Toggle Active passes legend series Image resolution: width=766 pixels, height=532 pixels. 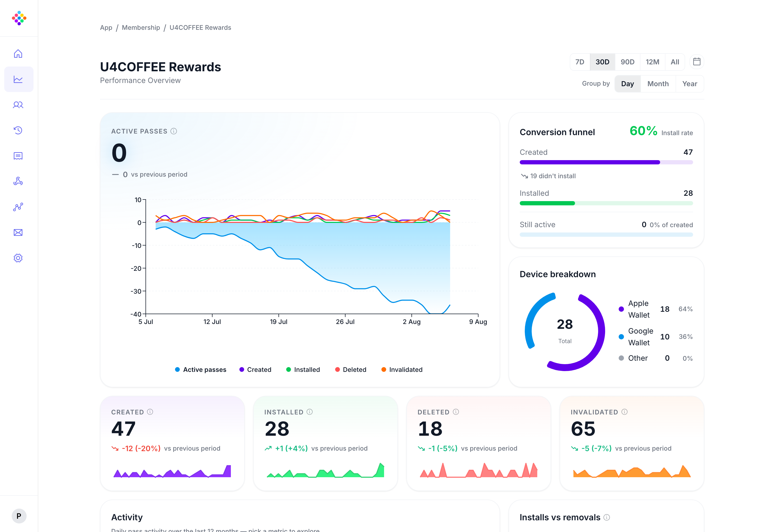tap(200, 369)
